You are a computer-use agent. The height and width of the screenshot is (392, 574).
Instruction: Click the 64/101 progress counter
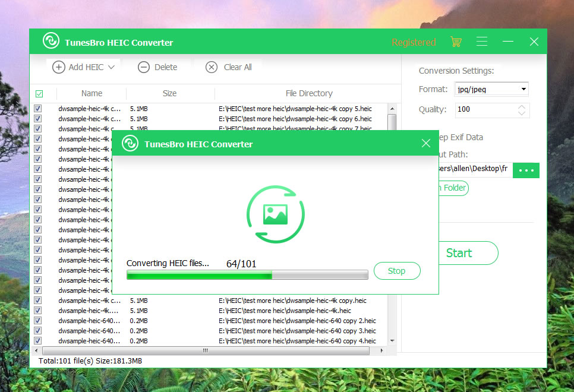point(241,264)
